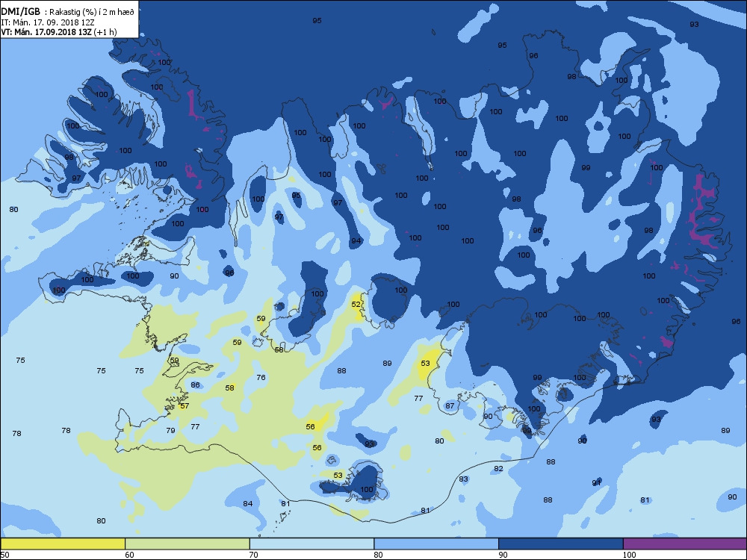Click the medium blue 80–90 legend color block
747x560 pixels.
pos(436,544)
